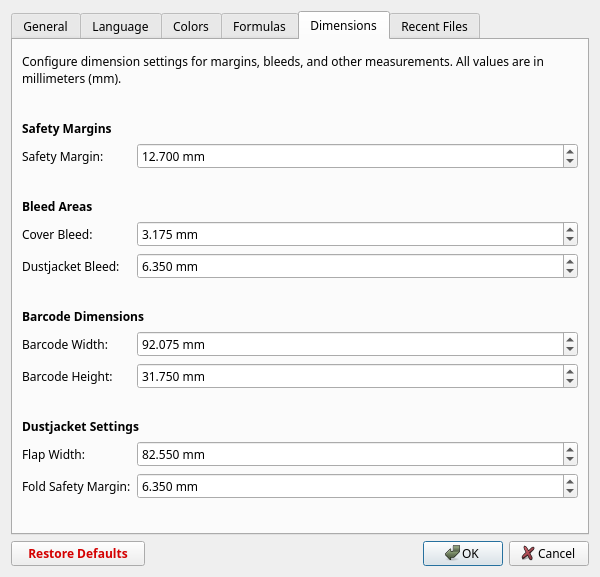Open the Language tab
Screen dimensions: 600x577
120,26
